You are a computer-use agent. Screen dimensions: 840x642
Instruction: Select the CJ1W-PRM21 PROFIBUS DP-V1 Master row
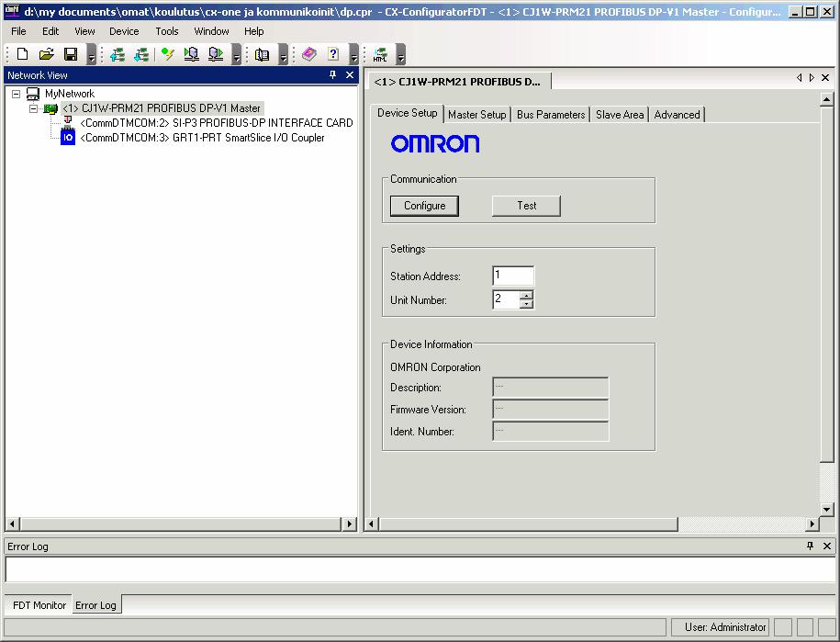(162, 108)
